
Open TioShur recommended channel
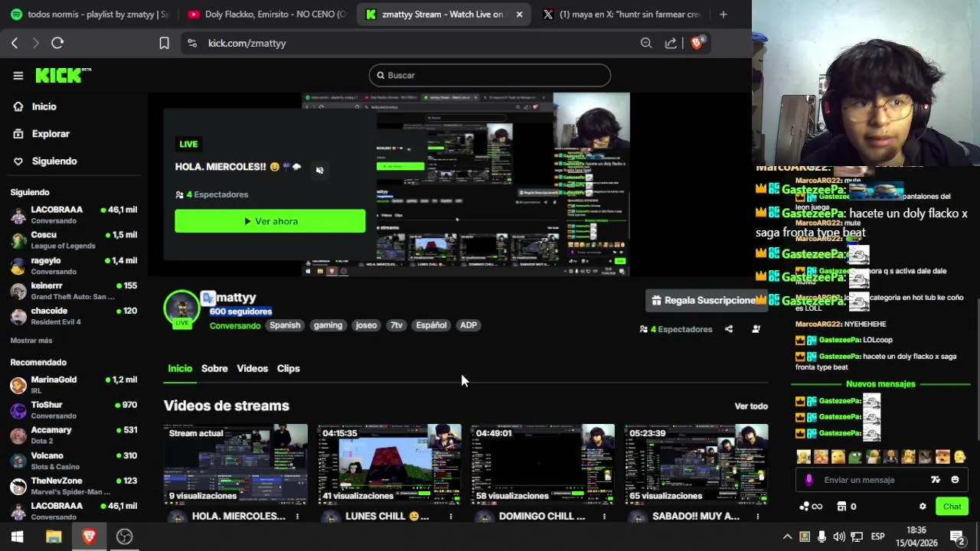tap(73, 409)
